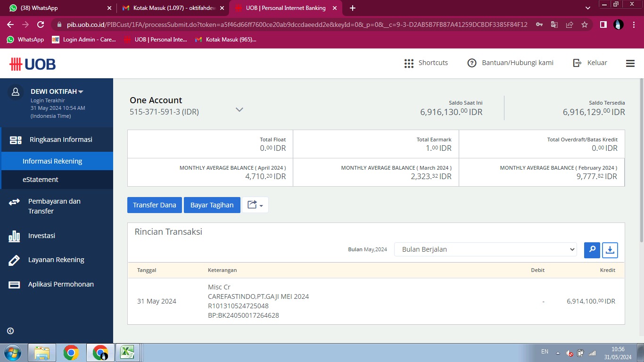
Task: Open Kotak Masuk (965) bookmark
Action: click(x=226, y=40)
